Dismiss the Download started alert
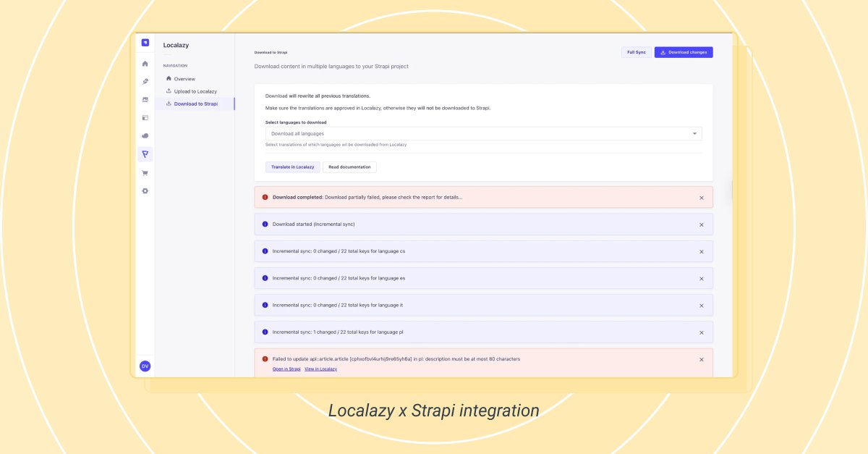Image resolution: width=868 pixels, height=454 pixels. click(x=701, y=224)
